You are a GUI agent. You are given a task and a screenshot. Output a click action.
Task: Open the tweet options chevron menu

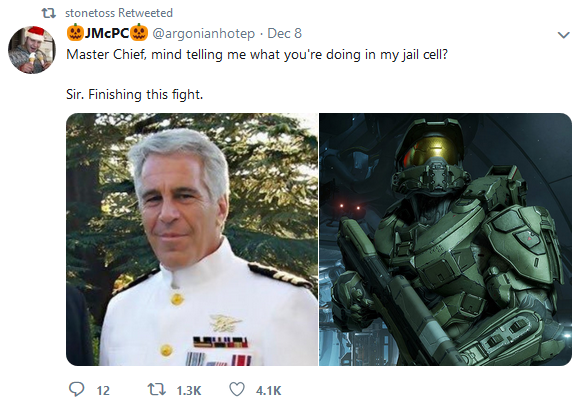coord(564,35)
